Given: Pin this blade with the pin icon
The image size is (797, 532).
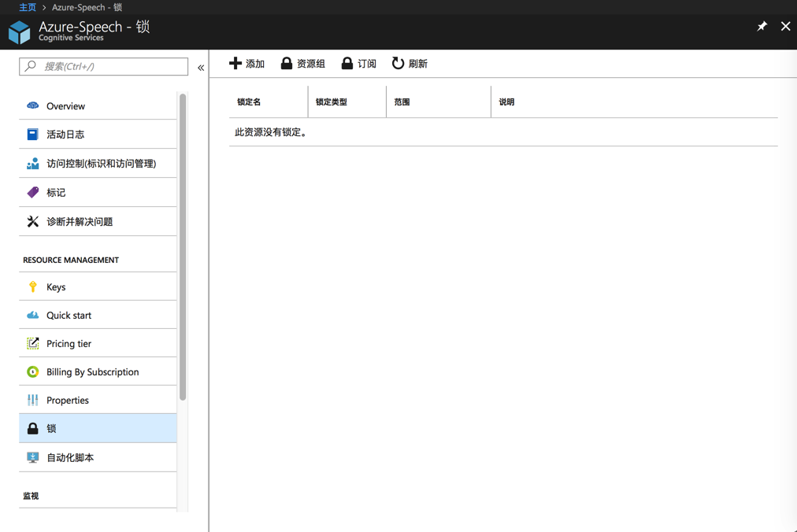Looking at the screenshot, I should (x=762, y=26).
